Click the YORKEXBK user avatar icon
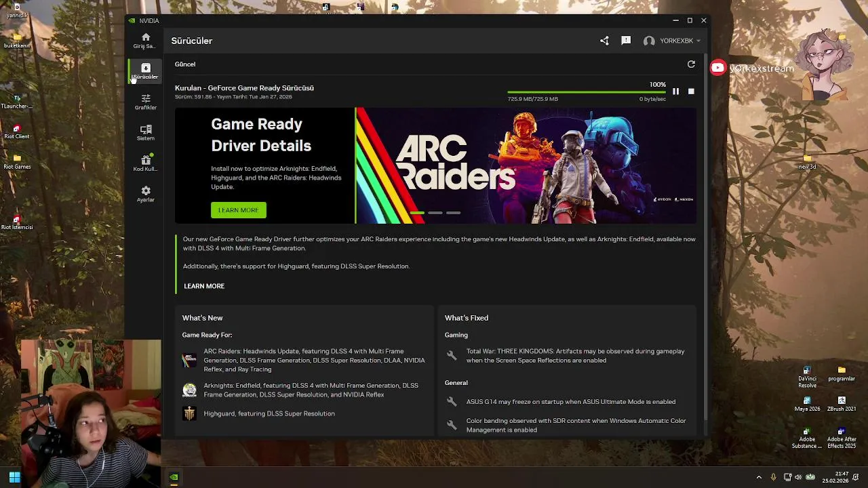Viewport: 868px width, 488px height. tap(649, 41)
